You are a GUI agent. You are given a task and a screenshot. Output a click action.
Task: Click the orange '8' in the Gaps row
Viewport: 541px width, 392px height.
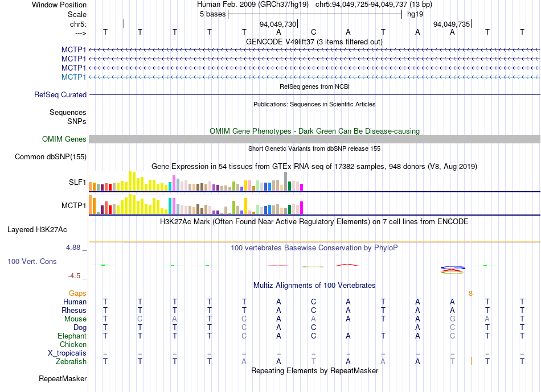coord(470,294)
